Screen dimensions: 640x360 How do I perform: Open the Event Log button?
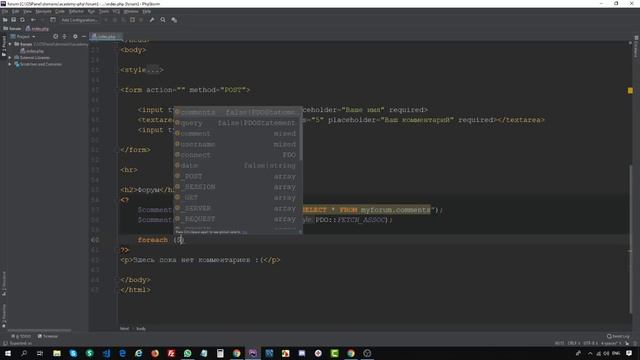[618, 336]
